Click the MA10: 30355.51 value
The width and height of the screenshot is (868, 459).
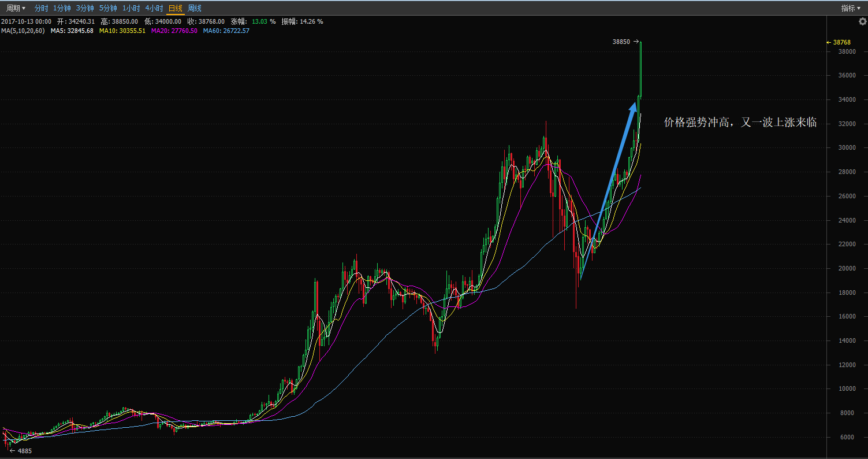coord(122,31)
